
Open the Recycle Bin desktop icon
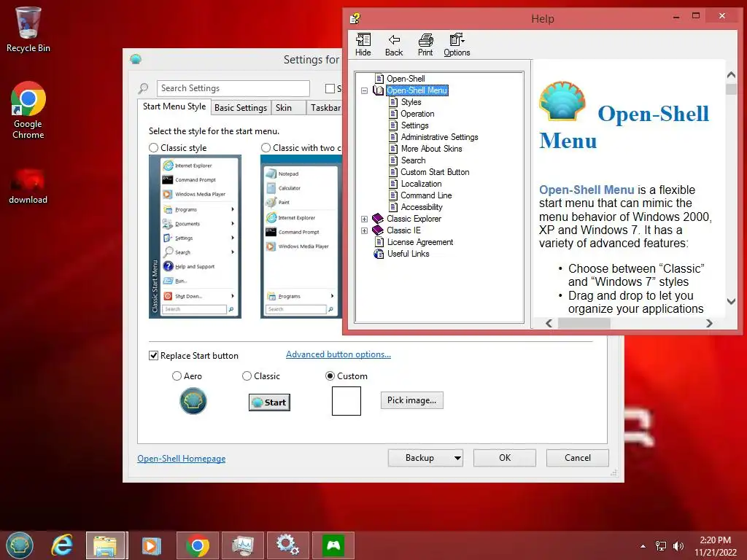(x=28, y=29)
